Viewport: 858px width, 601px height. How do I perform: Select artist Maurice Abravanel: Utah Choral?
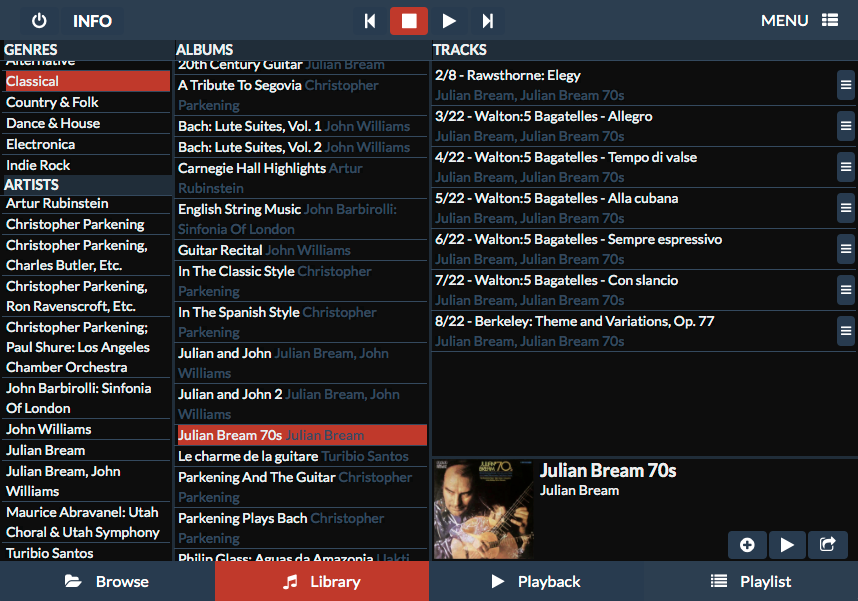(88, 523)
